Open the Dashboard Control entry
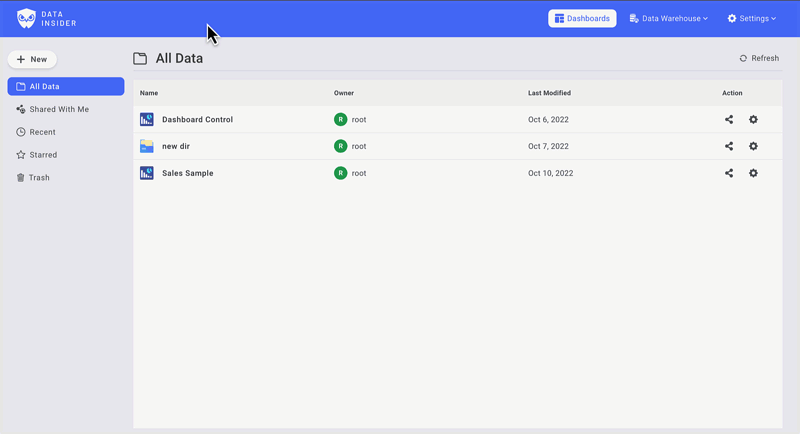The image size is (800, 434). coord(197,120)
